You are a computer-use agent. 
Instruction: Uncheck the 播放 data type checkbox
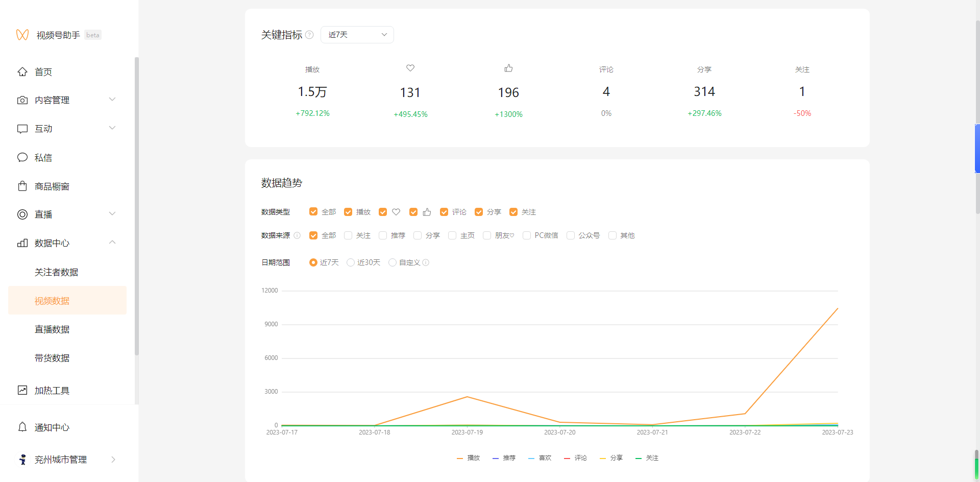[348, 212]
